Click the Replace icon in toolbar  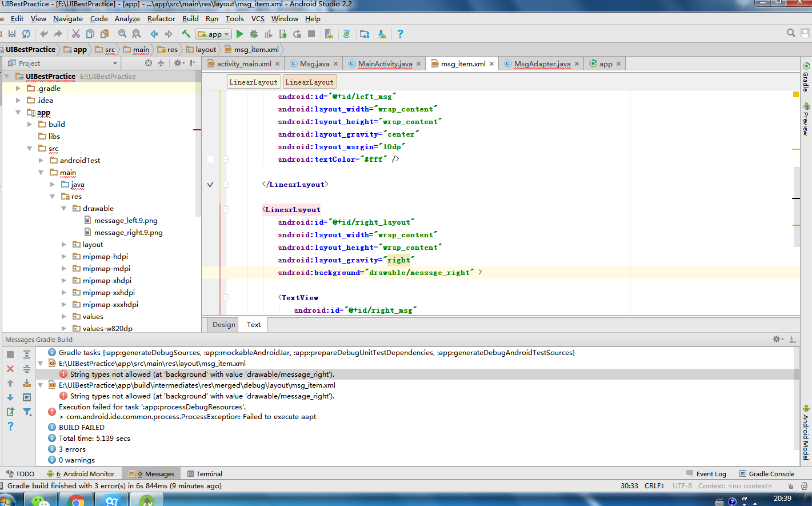tap(136, 34)
